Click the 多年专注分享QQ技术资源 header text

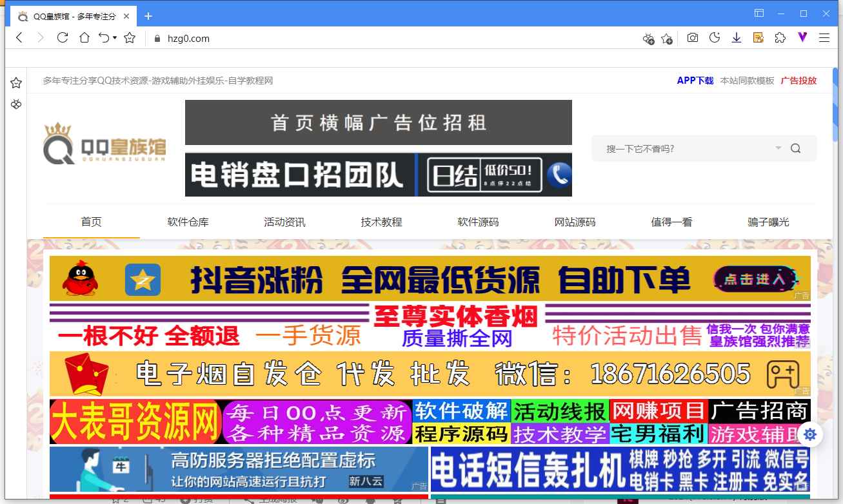158,81
